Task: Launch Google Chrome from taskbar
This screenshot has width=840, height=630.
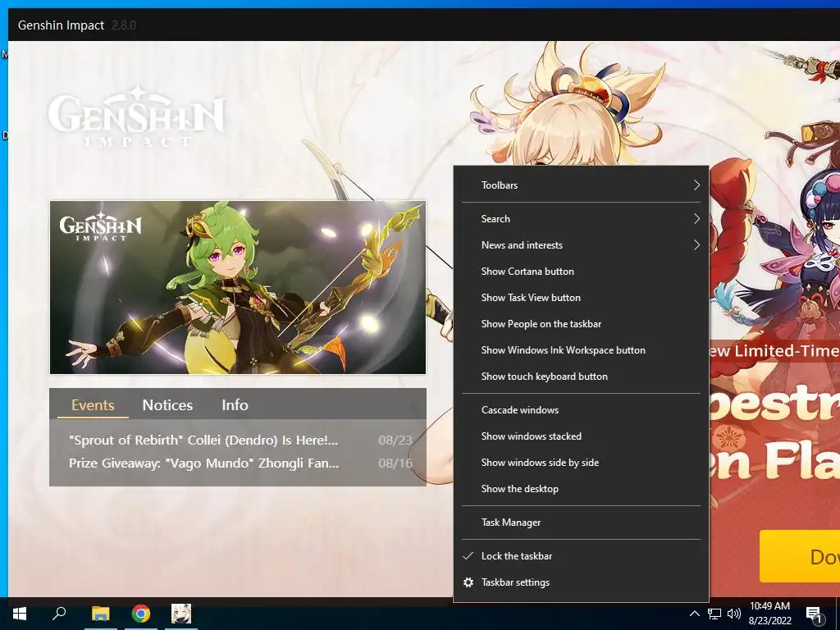Action: click(141, 614)
